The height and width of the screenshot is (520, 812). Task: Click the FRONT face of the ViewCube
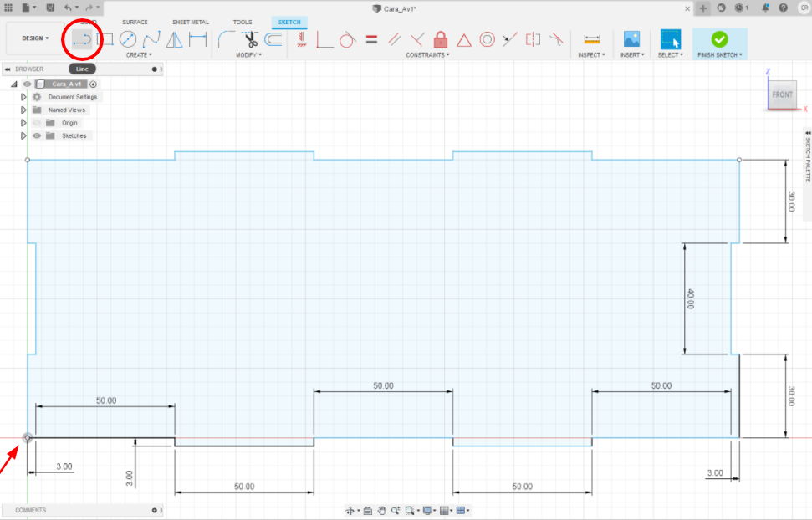click(782, 94)
